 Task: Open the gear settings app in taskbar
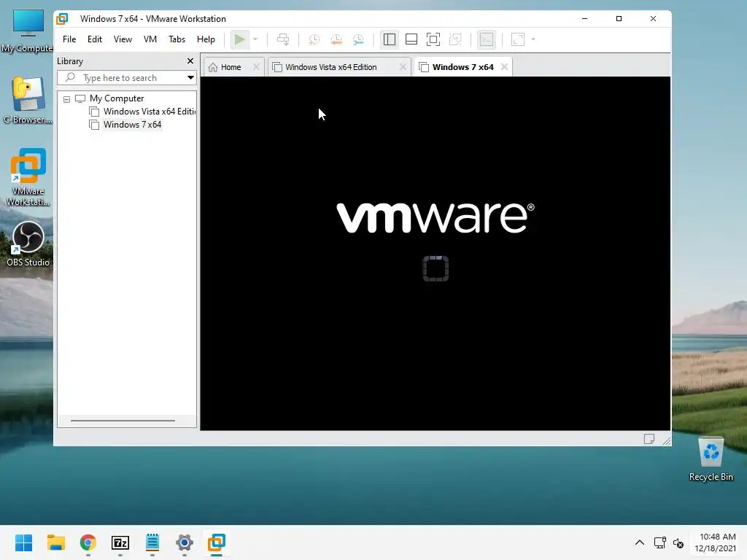point(185,542)
